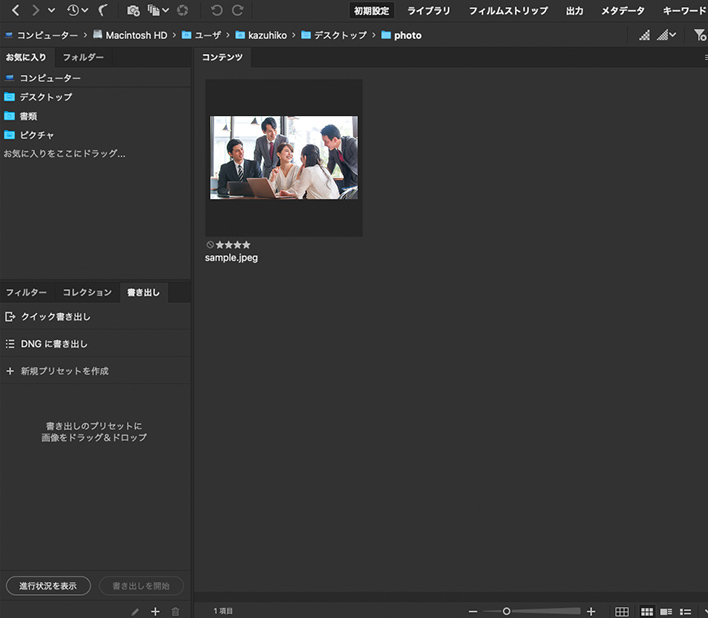Open the refine/batch rename dropdown
The image size is (708, 618).
(158, 10)
